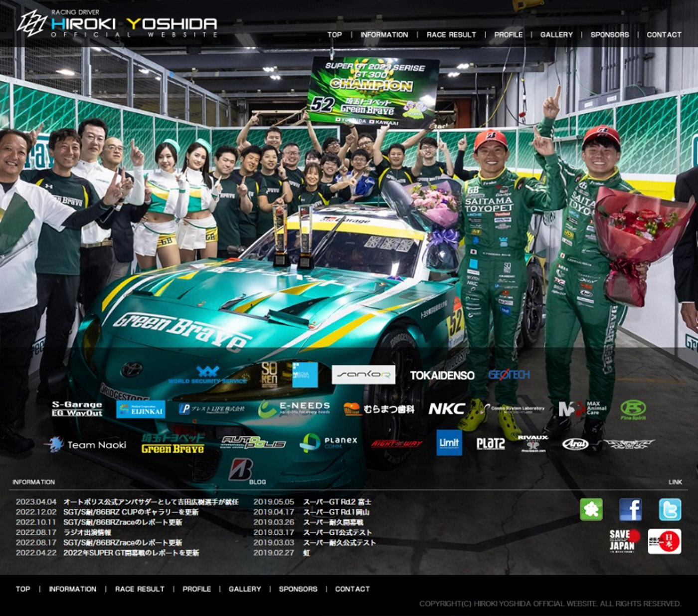Open RACE RESULT in header navigation
This screenshot has height=616, width=698.
tap(451, 34)
